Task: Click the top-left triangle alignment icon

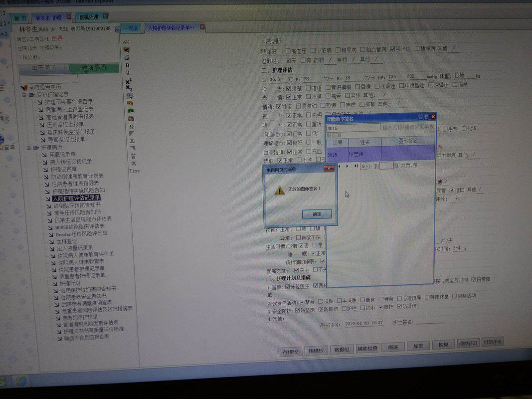Action: pos(132,133)
